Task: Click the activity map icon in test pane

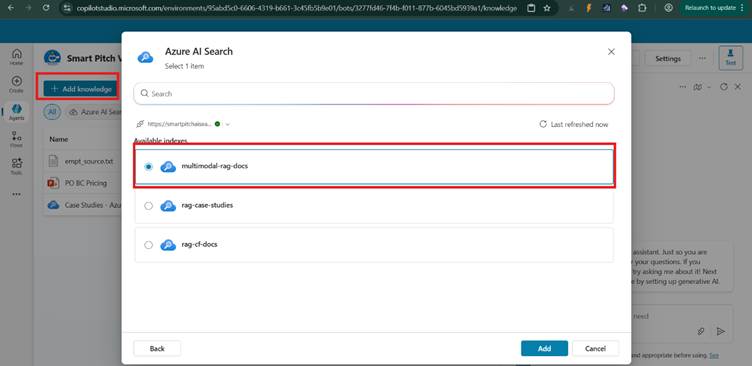Action: coord(697,87)
